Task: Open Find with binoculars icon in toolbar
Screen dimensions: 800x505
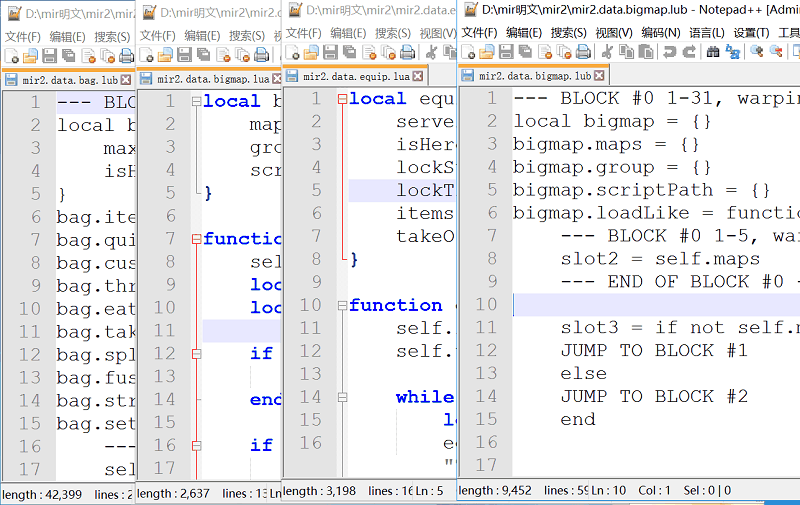Action: tap(713, 52)
